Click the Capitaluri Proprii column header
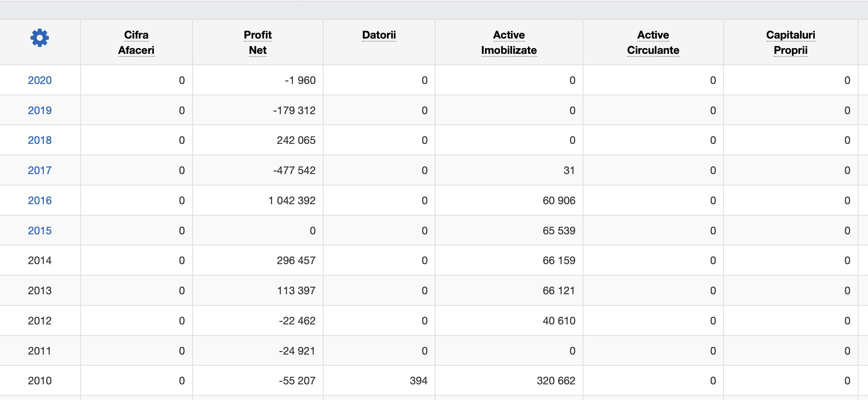 tap(790, 42)
